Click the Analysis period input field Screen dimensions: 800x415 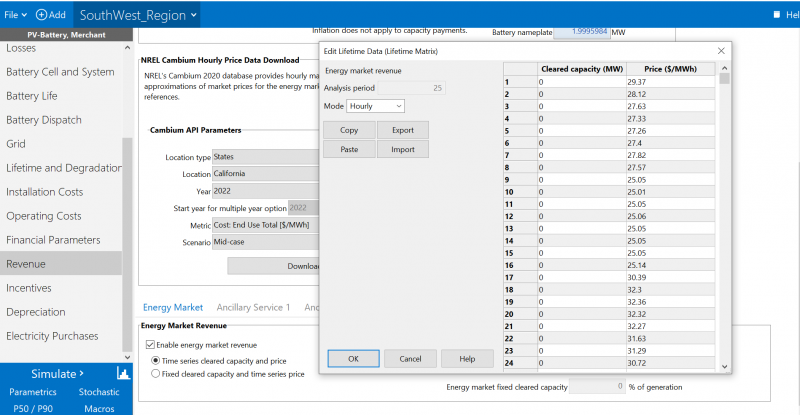[410, 88]
